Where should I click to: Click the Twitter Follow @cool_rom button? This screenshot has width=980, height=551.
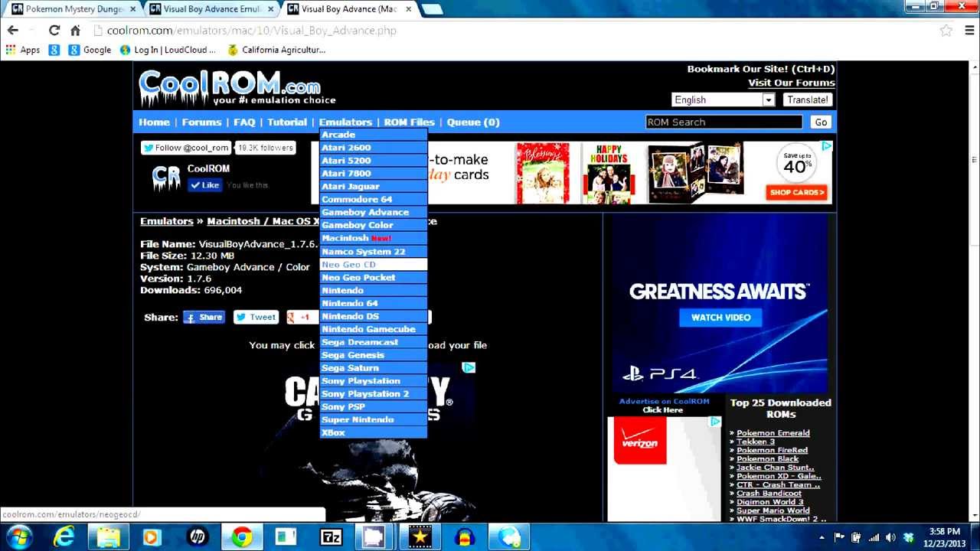point(186,148)
